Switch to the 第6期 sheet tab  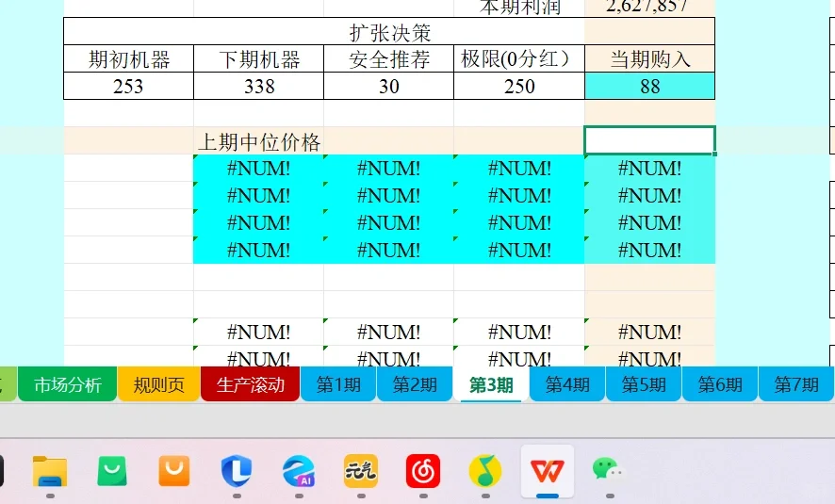pyautogui.click(x=720, y=383)
